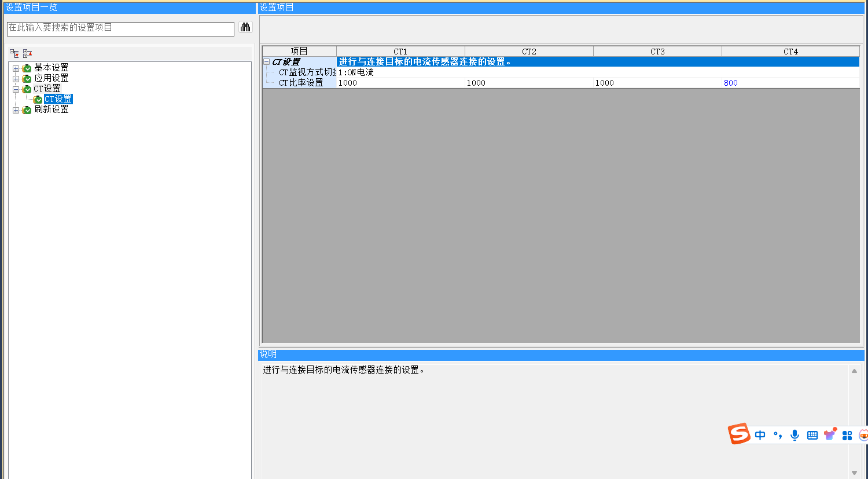Expand the 应用设置 tree node
Image resolution: width=868 pixels, height=479 pixels.
click(x=16, y=79)
